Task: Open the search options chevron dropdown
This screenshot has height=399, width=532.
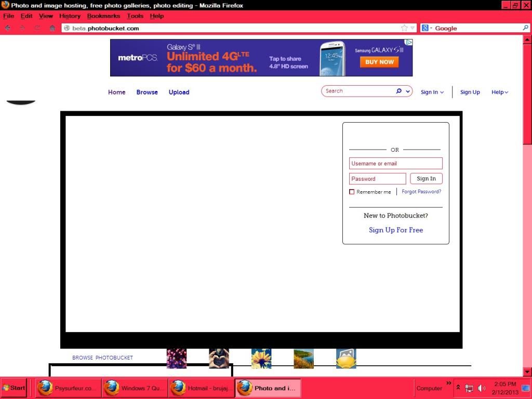Action: tap(408, 91)
